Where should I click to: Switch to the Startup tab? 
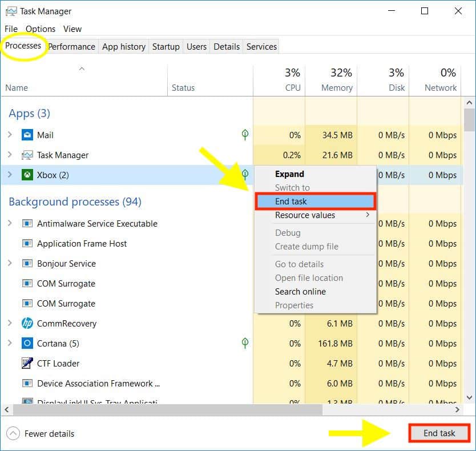point(166,46)
